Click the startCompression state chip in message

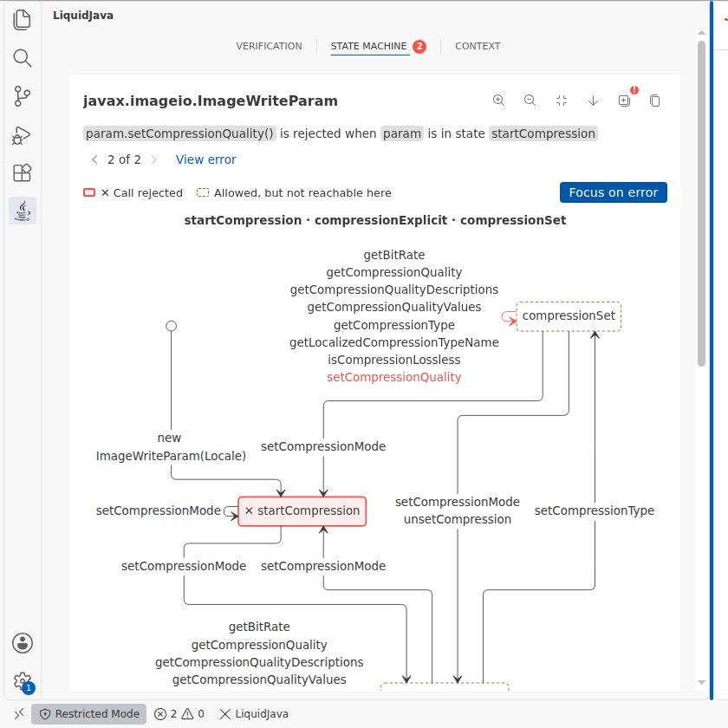pyautogui.click(x=543, y=133)
